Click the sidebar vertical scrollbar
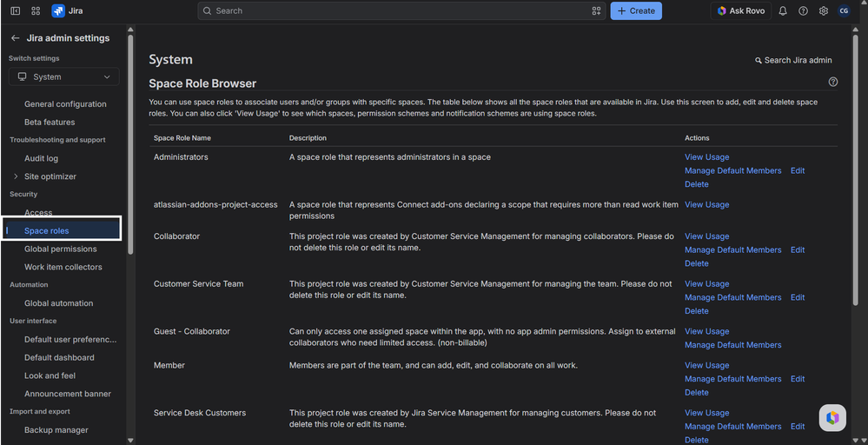 tap(130, 144)
